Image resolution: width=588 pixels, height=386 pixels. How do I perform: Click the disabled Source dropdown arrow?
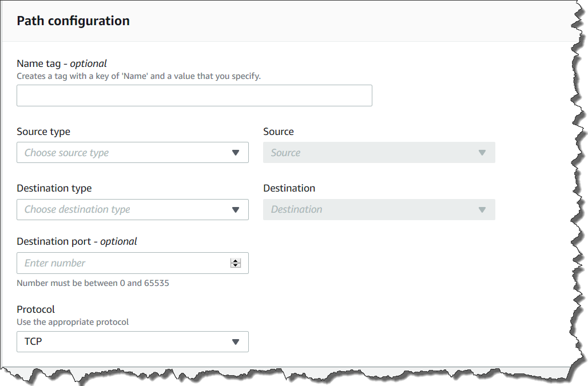click(482, 153)
